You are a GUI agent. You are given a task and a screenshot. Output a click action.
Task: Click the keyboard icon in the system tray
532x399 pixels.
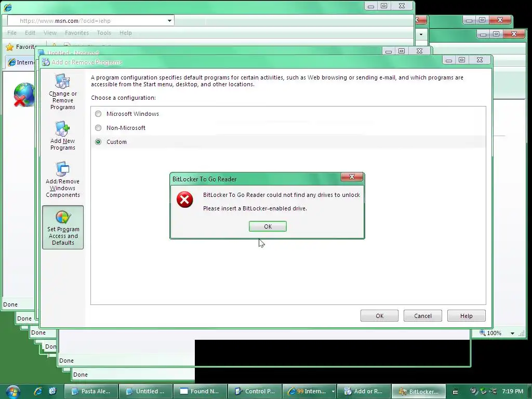tap(455, 392)
